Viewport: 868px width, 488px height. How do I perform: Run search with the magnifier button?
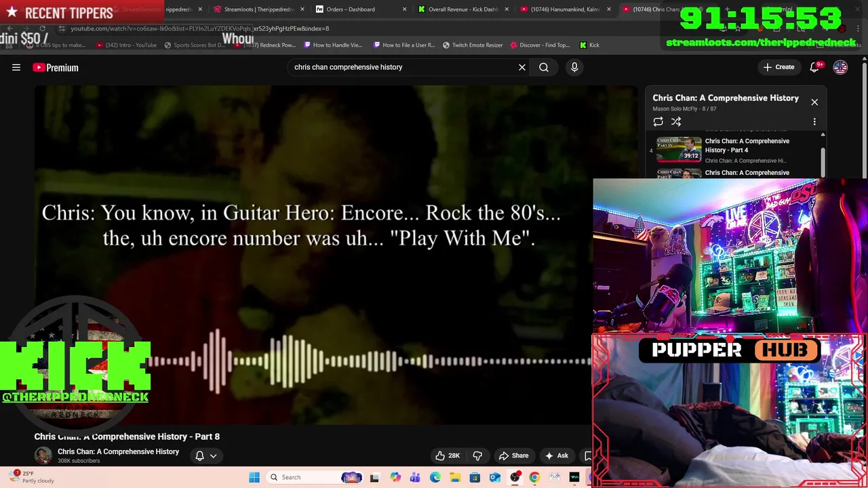tap(544, 67)
